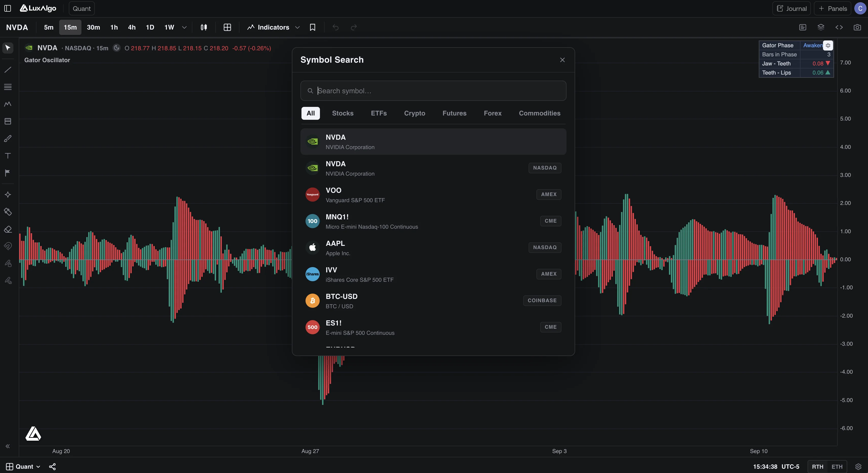The height and width of the screenshot is (473, 868).
Task: Set timeframe to 4h
Action: click(x=132, y=27)
